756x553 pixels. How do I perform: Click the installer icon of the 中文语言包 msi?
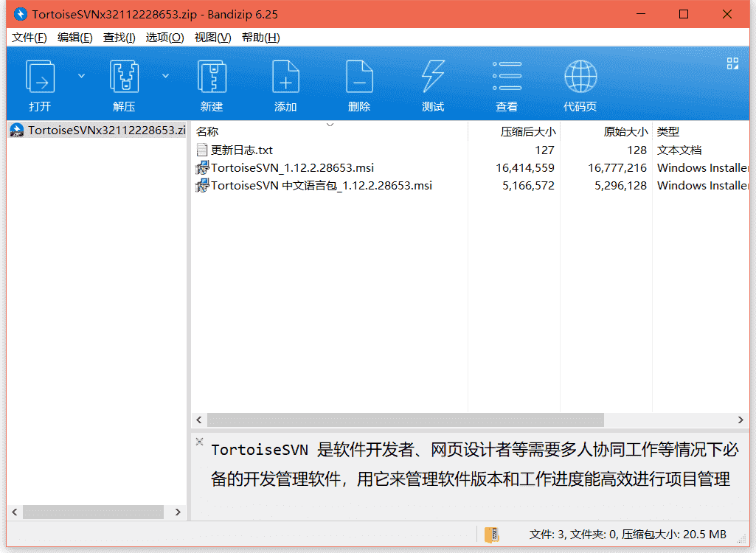202,186
